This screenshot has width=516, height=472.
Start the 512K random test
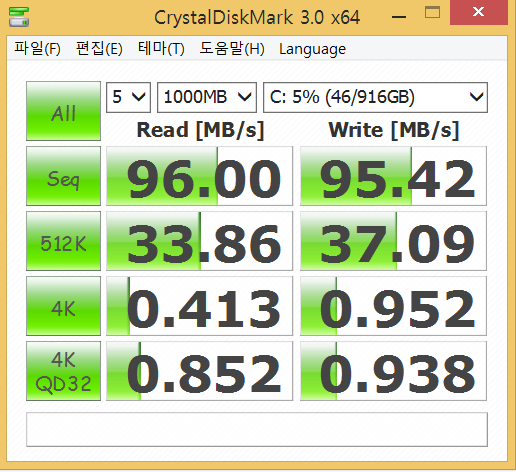pyautogui.click(x=63, y=241)
